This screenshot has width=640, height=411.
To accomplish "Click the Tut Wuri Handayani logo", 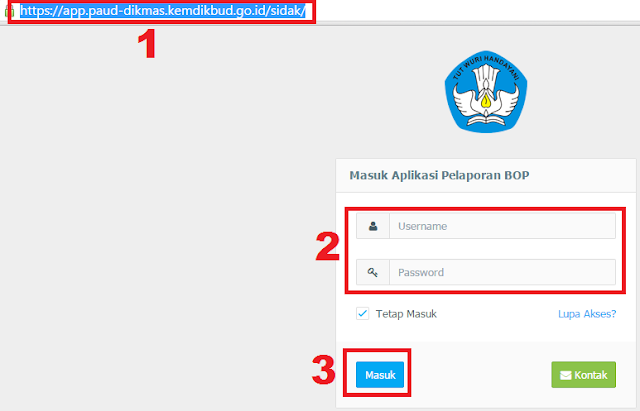I will (486, 92).
